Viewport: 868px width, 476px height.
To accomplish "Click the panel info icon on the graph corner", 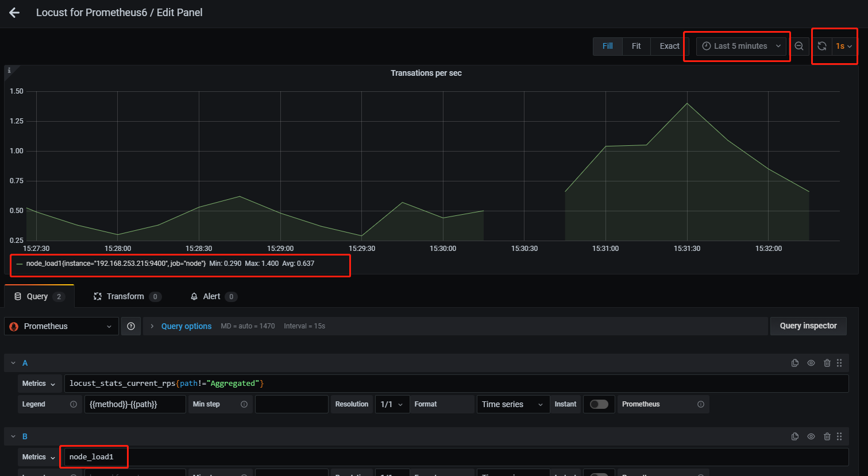I will (x=9, y=71).
